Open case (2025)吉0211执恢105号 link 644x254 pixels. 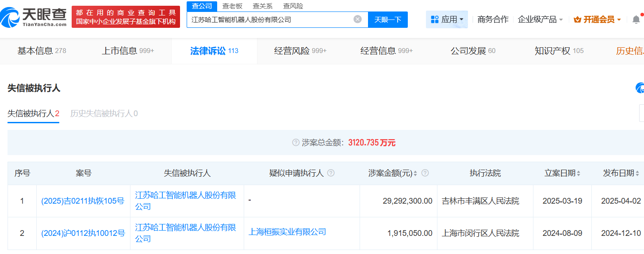point(83,201)
